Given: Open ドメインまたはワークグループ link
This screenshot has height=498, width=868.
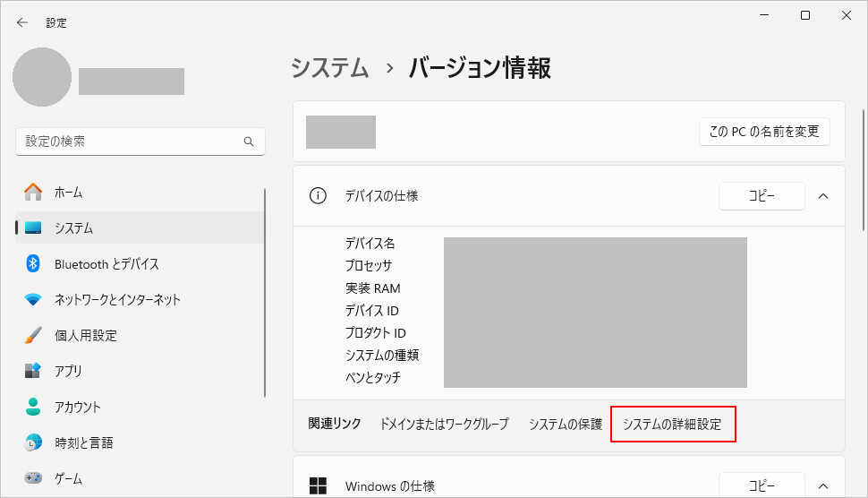Looking at the screenshot, I should click(x=444, y=424).
